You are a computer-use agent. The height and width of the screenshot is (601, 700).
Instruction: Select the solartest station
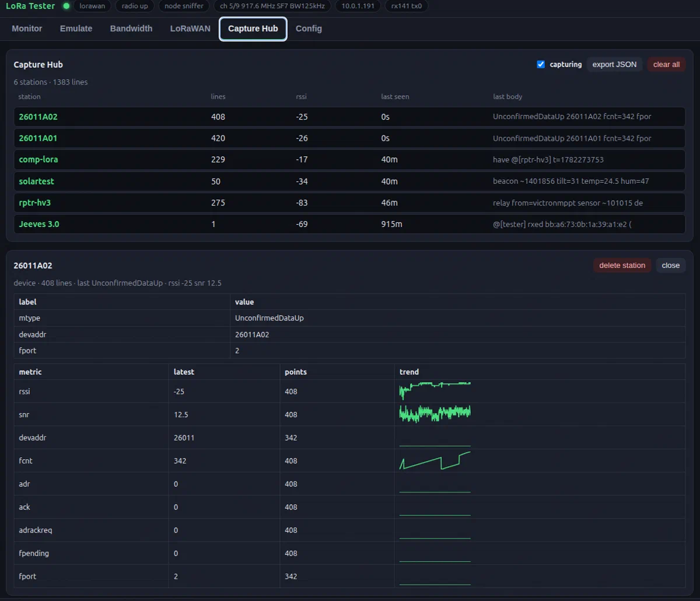pyautogui.click(x=349, y=181)
